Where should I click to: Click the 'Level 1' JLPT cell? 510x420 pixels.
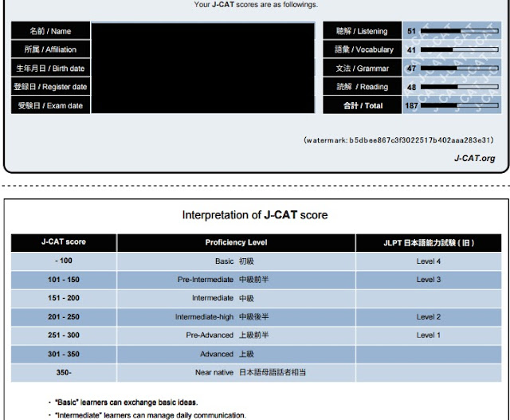429,335
